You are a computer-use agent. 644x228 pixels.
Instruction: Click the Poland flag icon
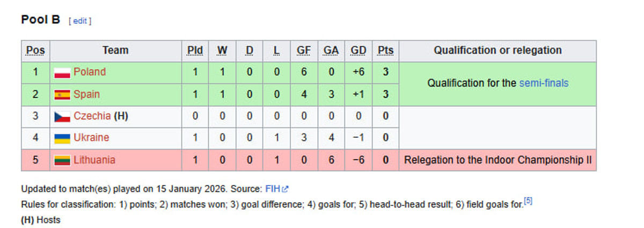62,73
